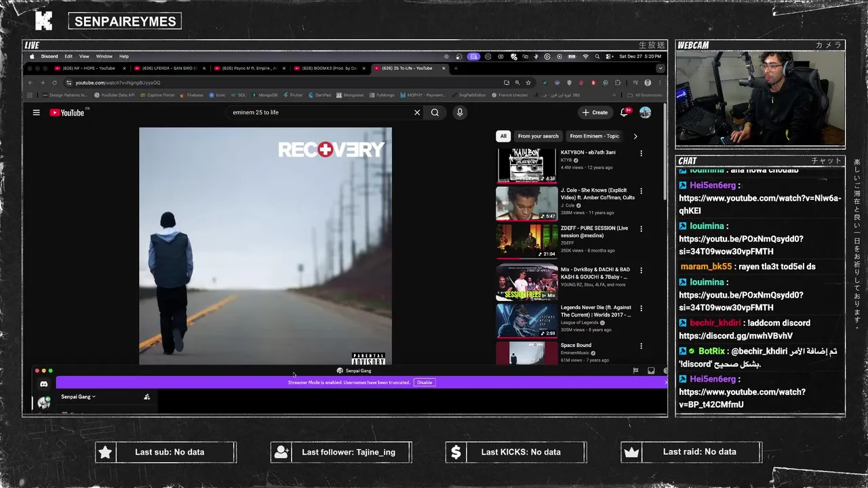Open options for Legends Never Die video

click(x=641, y=308)
